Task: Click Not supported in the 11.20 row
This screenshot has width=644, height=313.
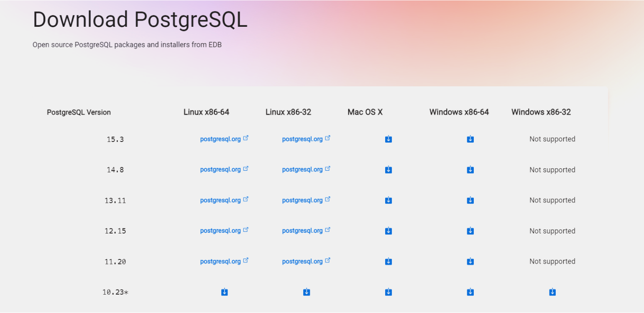Action: [552, 261]
